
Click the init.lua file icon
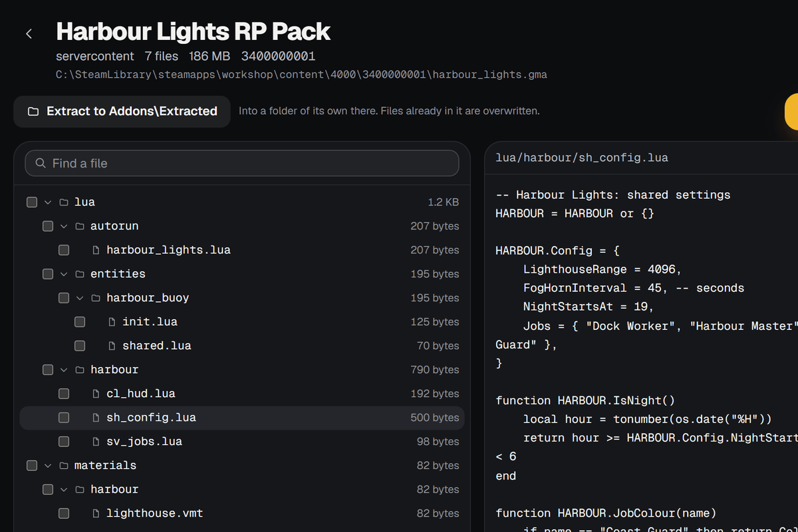tap(112, 322)
